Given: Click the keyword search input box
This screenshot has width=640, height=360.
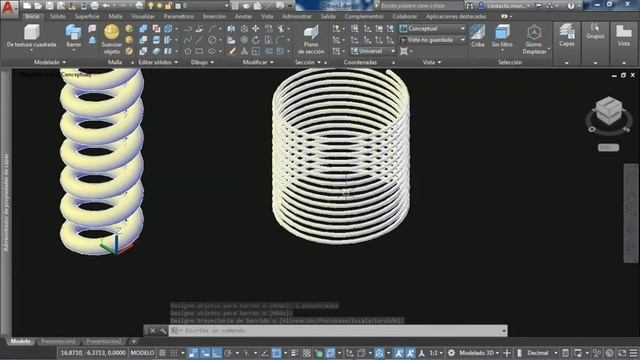Looking at the screenshot, I should [x=421, y=6].
